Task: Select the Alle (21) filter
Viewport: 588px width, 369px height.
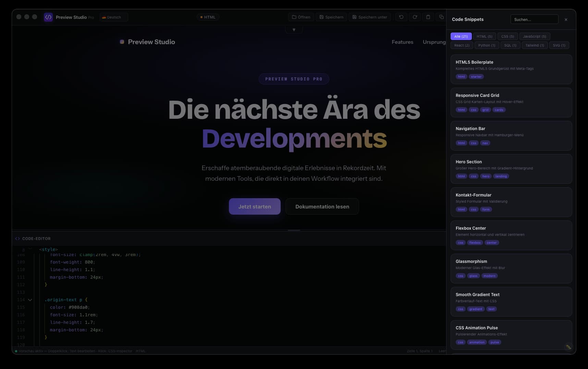Action: pos(461,36)
